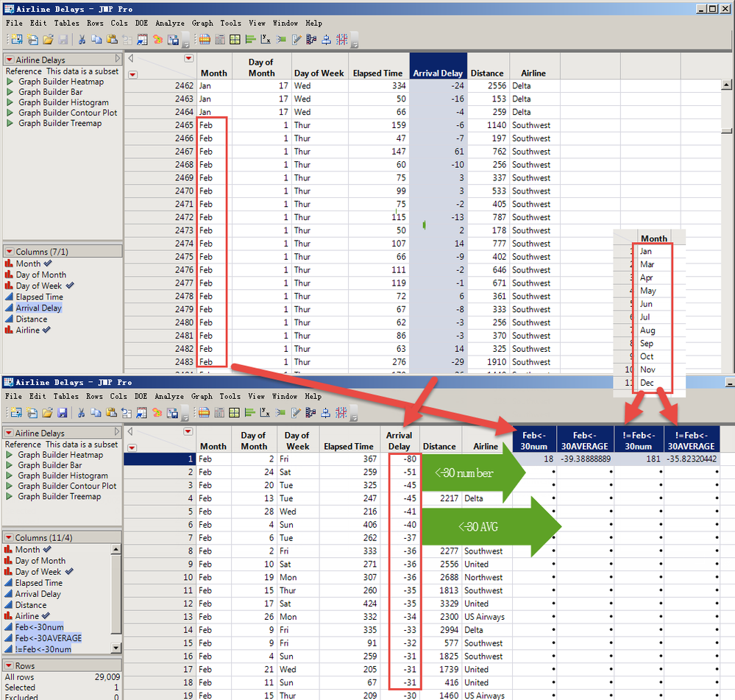Click the Distribution icon in lower toolbar
The width and height of the screenshot is (735, 700).
click(x=251, y=412)
